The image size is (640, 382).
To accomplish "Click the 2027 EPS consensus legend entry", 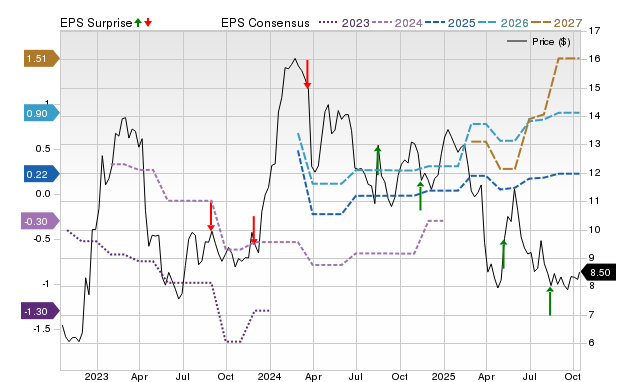I will tap(556, 23).
